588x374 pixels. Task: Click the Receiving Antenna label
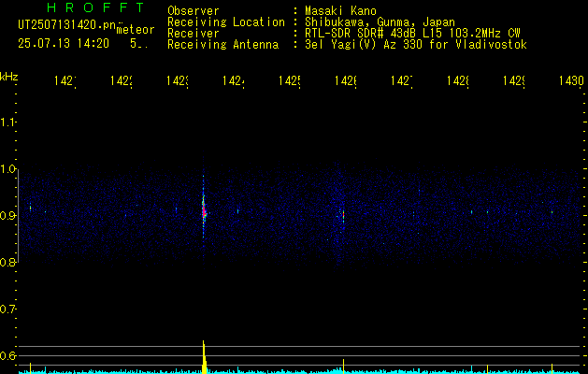[223, 45]
